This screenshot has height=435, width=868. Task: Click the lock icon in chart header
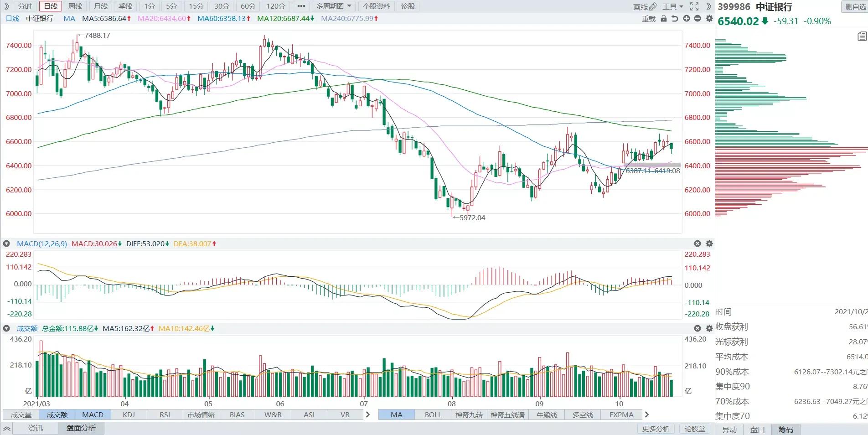coord(664,19)
